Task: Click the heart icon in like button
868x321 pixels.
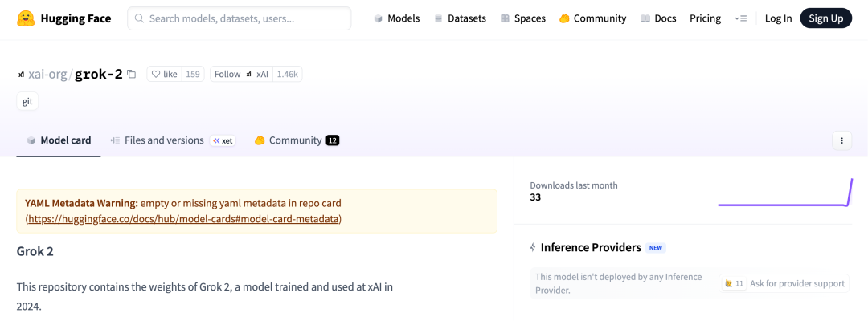Action: (156, 74)
